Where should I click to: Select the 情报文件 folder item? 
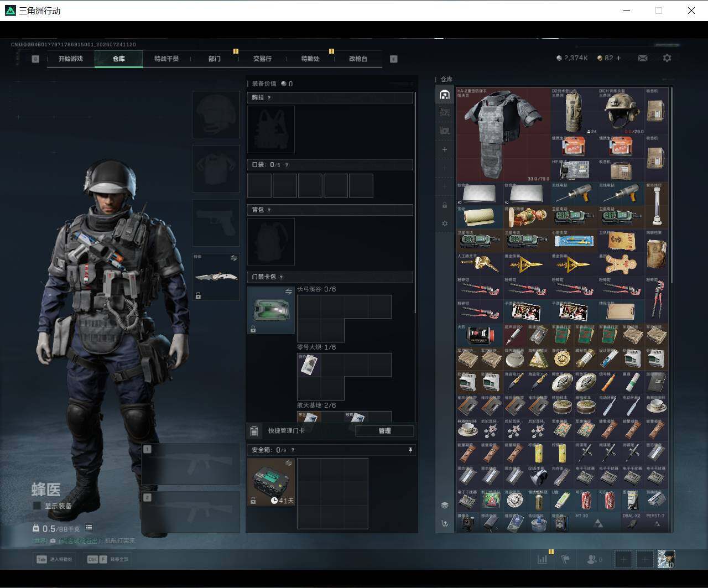[621, 311]
